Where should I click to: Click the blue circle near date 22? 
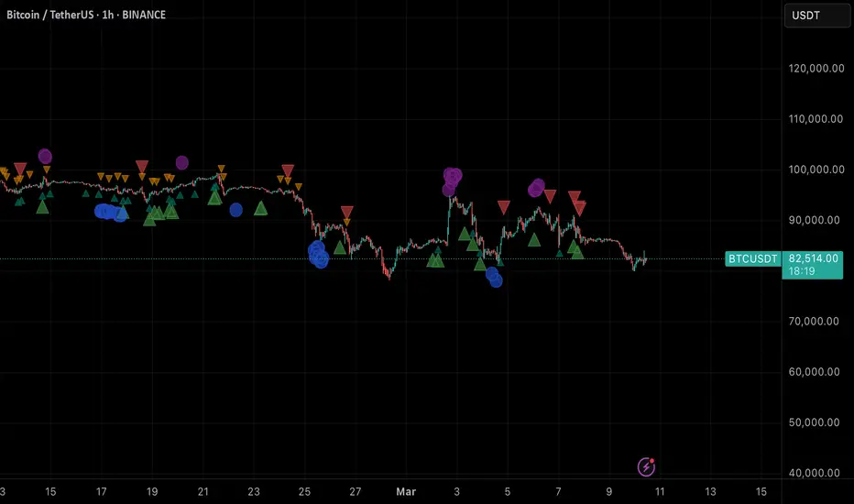point(235,210)
